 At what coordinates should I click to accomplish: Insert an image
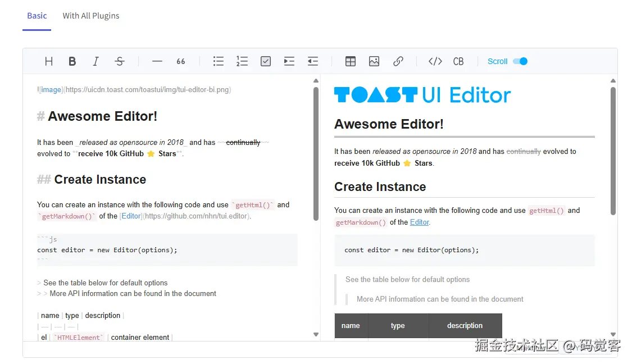coord(374,61)
